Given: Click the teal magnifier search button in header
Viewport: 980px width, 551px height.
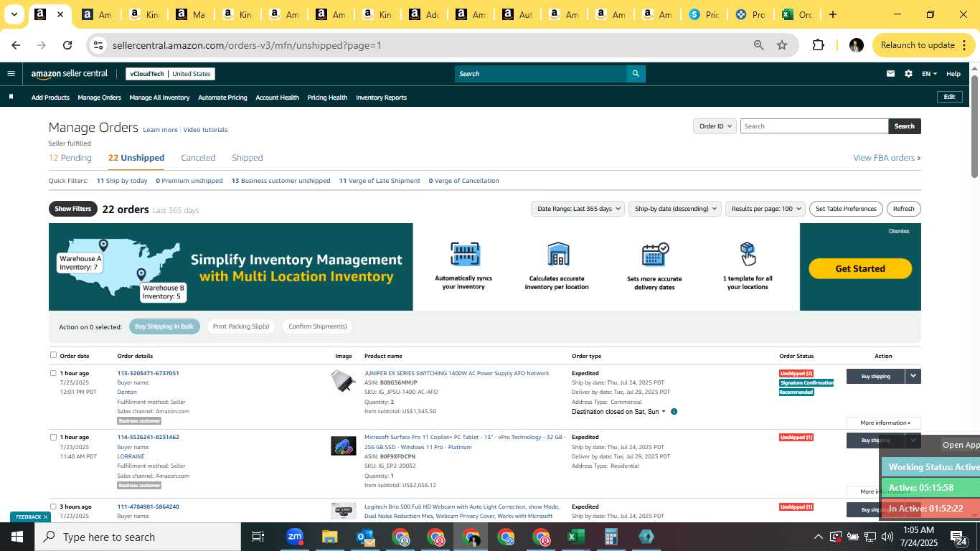Looking at the screenshot, I should pyautogui.click(x=636, y=73).
